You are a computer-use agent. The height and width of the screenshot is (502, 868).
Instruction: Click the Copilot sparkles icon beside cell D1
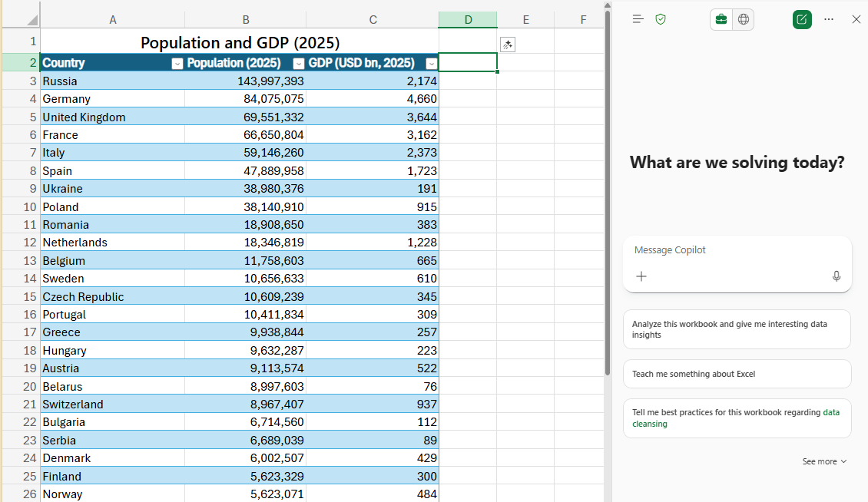point(507,45)
